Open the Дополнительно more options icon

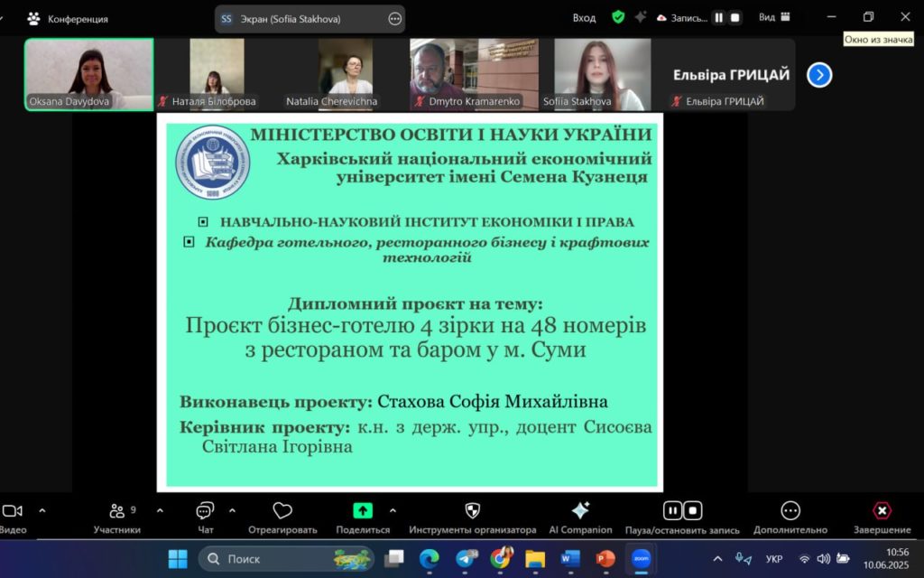pyautogui.click(x=790, y=511)
